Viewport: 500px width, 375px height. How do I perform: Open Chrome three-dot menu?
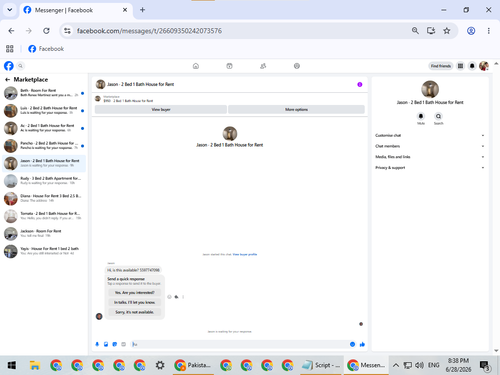point(489,31)
